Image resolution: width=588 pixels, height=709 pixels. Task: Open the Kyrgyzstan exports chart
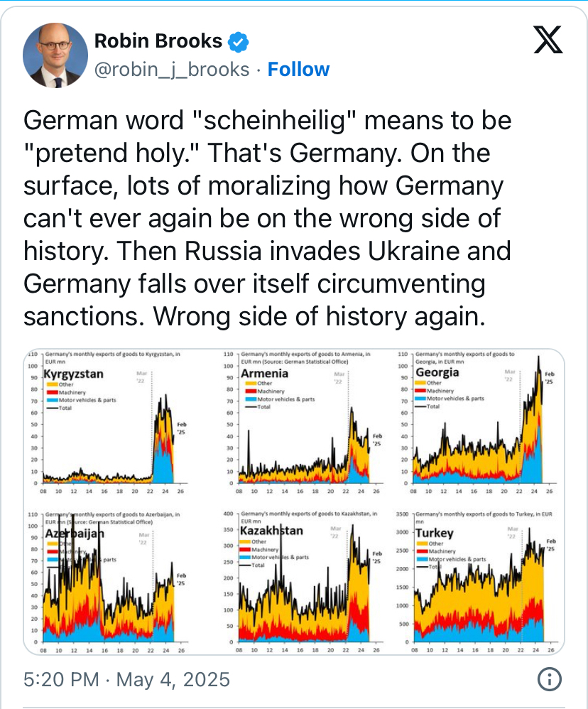[x=109, y=423]
